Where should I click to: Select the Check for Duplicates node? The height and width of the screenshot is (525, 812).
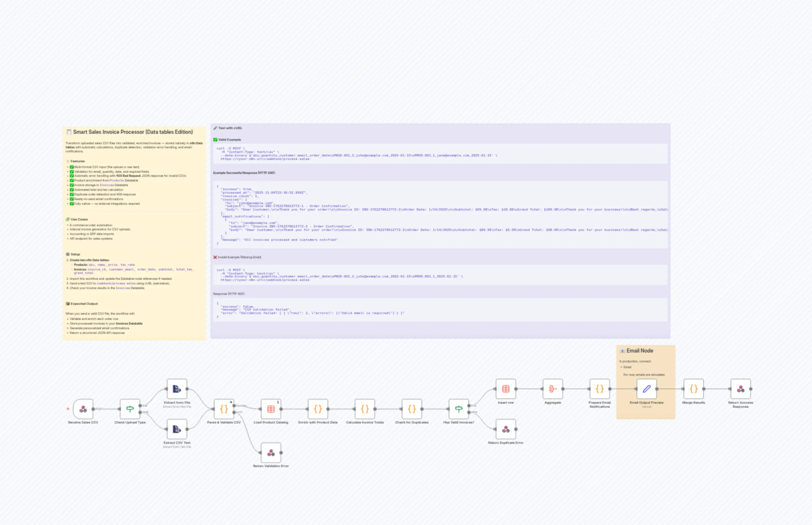(412, 409)
